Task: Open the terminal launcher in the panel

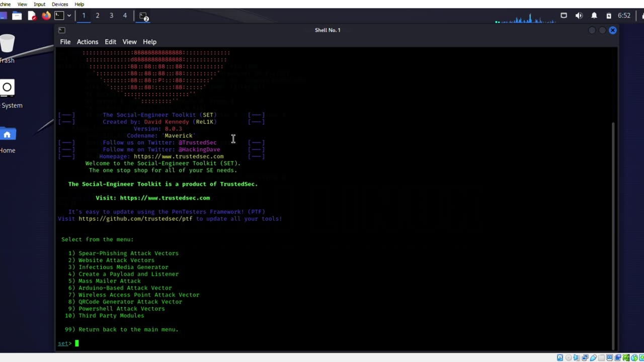Action: (59, 16)
